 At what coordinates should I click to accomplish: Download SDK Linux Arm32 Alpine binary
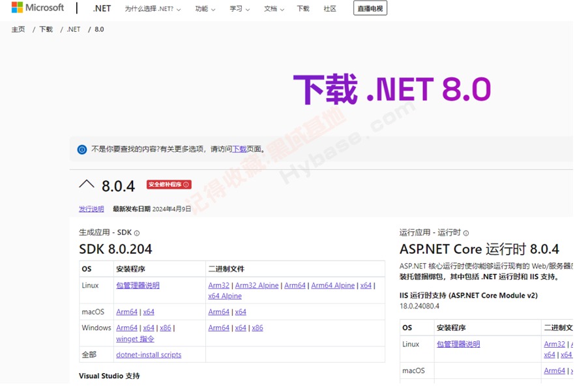pyautogui.click(x=257, y=285)
